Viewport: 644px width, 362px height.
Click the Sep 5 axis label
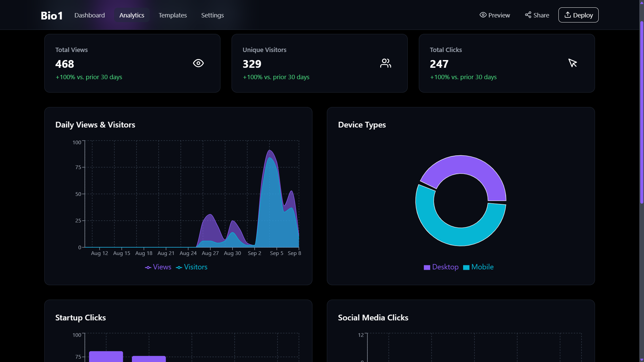pyautogui.click(x=277, y=253)
